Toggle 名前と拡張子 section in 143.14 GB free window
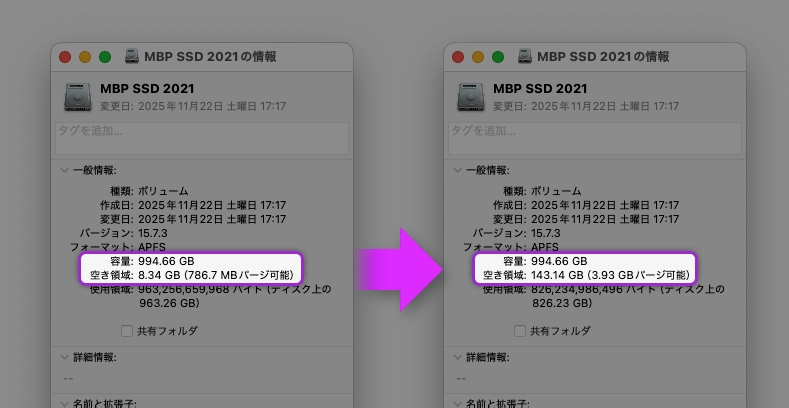The image size is (789, 408). 457,403
